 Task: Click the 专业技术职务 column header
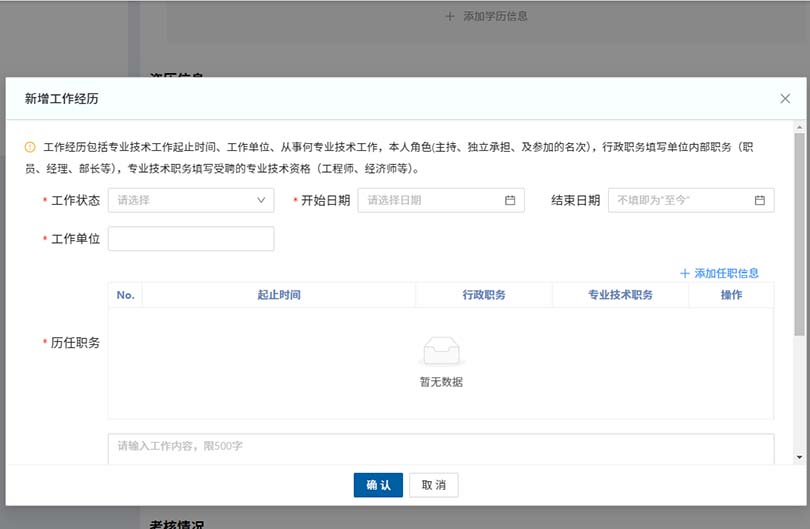click(x=620, y=295)
